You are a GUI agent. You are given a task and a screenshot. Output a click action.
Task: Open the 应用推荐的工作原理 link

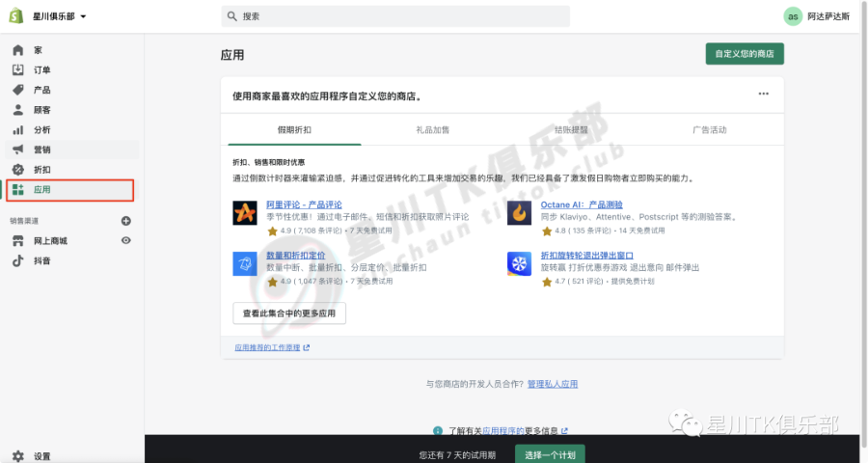point(272,348)
